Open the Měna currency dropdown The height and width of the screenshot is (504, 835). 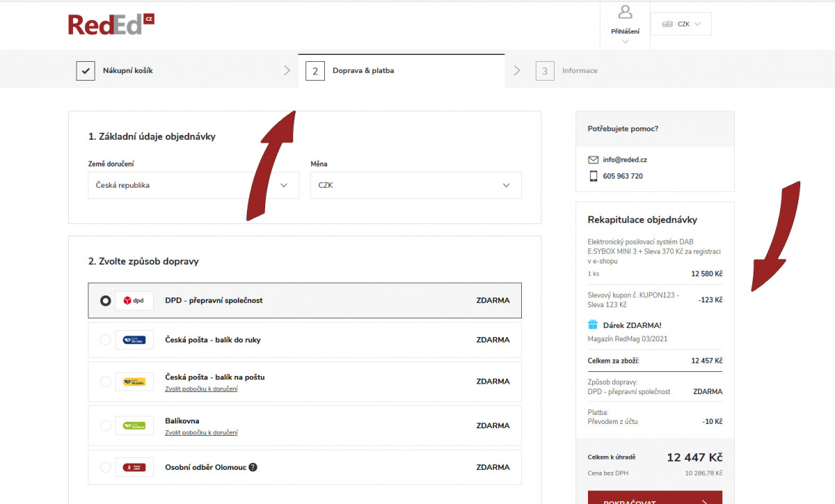[x=415, y=186]
